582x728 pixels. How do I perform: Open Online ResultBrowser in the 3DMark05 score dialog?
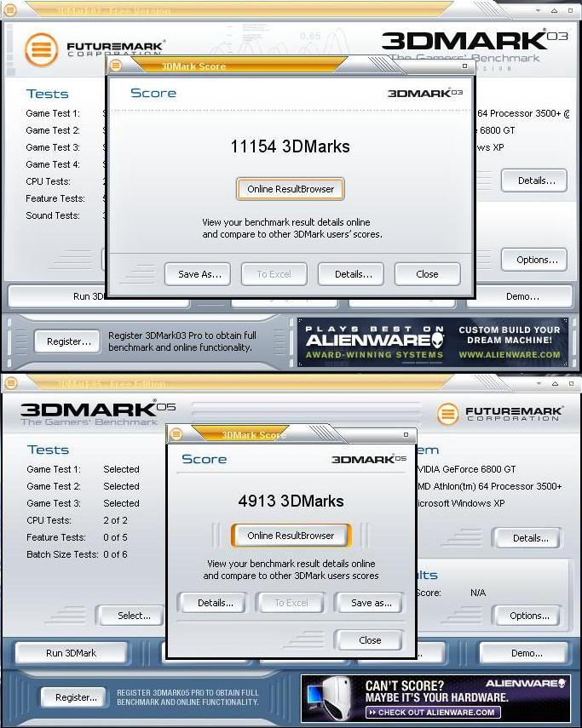coord(291,536)
